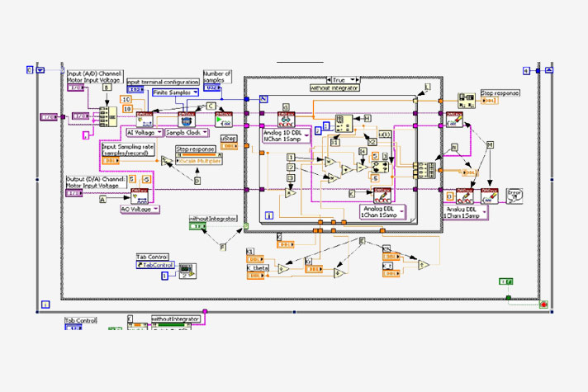Open the AI Voltage polymorphic selector

144,132
